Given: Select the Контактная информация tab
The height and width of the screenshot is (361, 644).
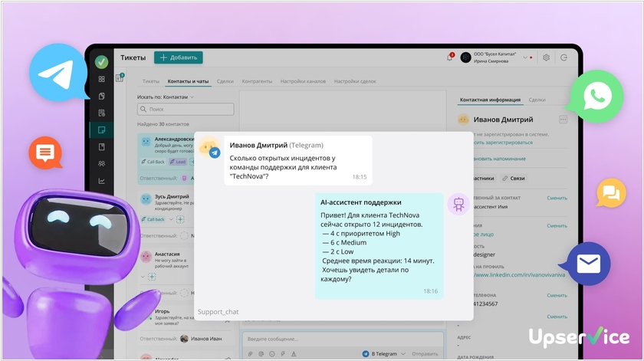Looking at the screenshot, I should coord(490,100).
